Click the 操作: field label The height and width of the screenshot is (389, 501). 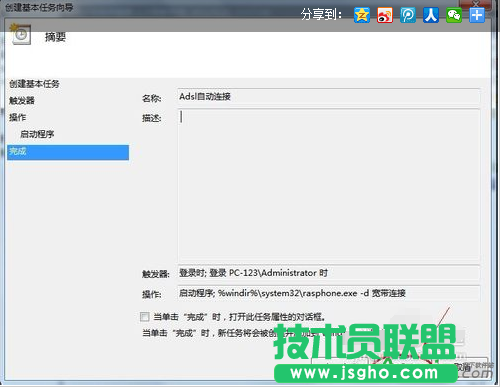[152, 294]
